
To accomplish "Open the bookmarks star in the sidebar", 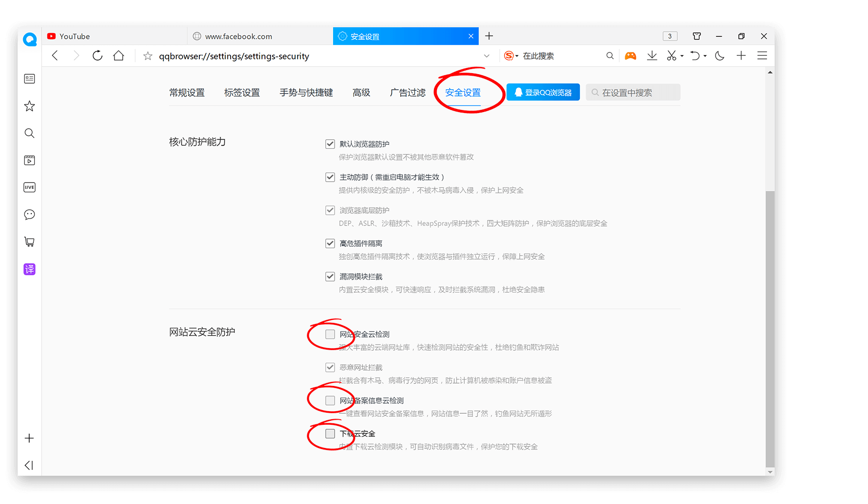I will point(29,106).
